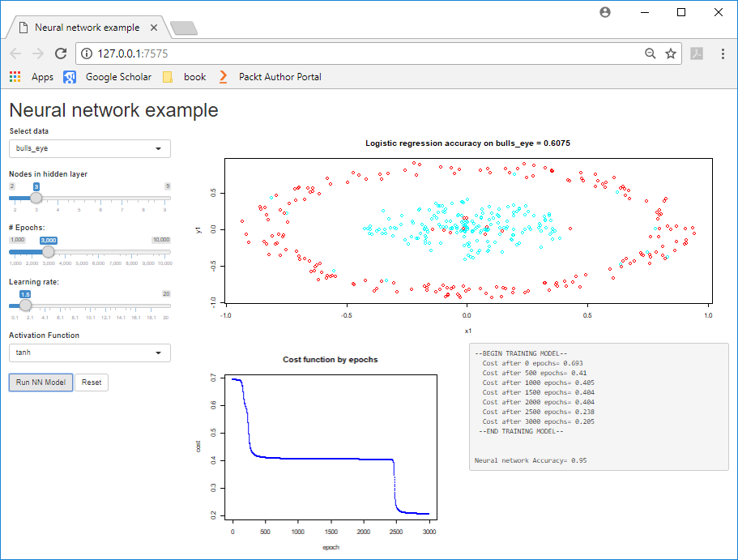Click the Chrome user profile icon
Viewport: 738px width, 560px height.
[x=604, y=12]
